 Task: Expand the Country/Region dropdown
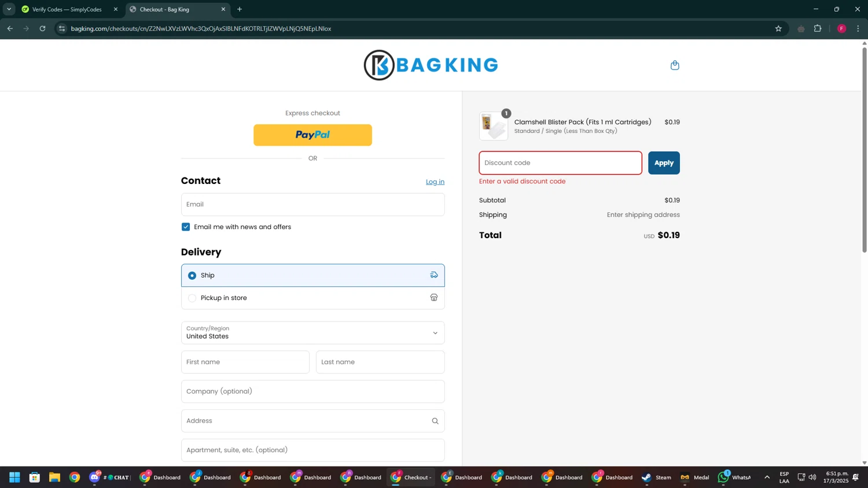click(312, 332)
